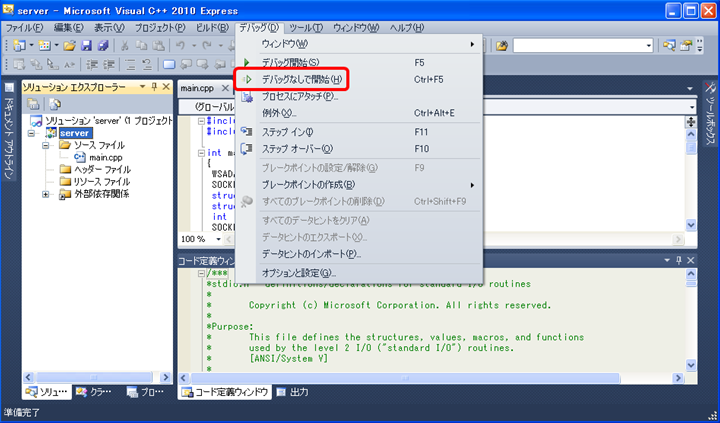Viewport: 720px width, 423px height.
Task: Click the Increase Indent toolbar icon
Action: [x=108, y=65]
